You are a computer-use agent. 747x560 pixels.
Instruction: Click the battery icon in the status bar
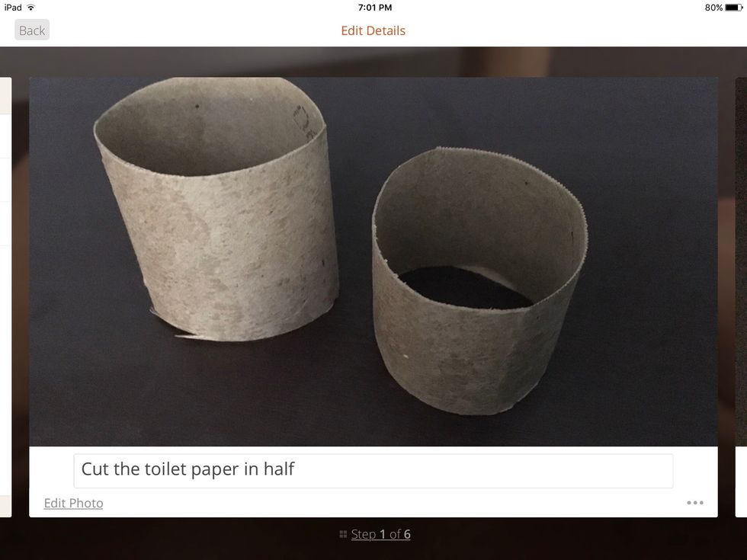pyautogui.click(x=734, y=8)
